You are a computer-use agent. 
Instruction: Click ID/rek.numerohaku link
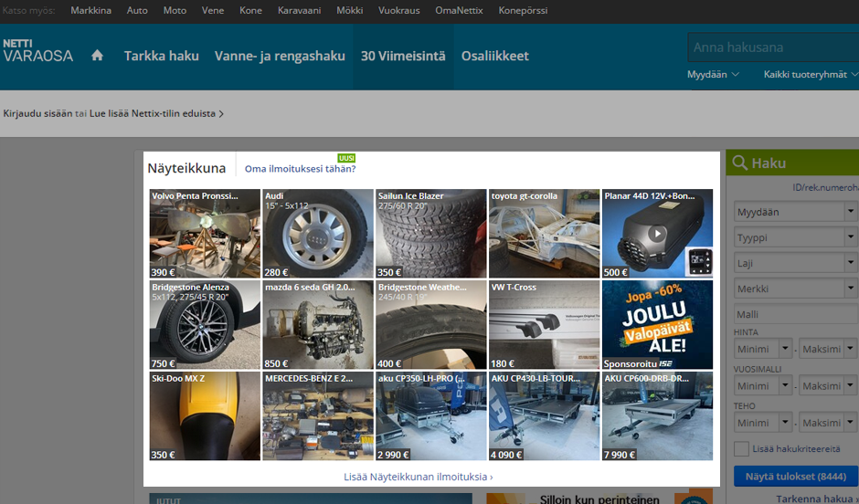pos(825,187)
